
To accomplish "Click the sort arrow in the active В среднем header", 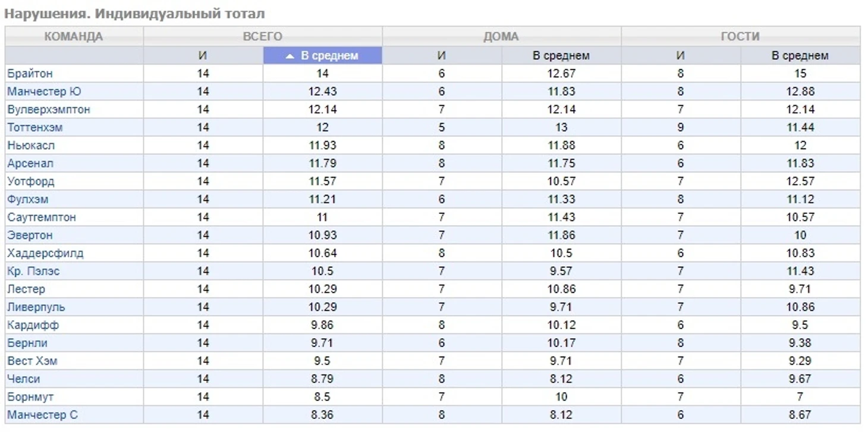I will [x=290, y=56].
